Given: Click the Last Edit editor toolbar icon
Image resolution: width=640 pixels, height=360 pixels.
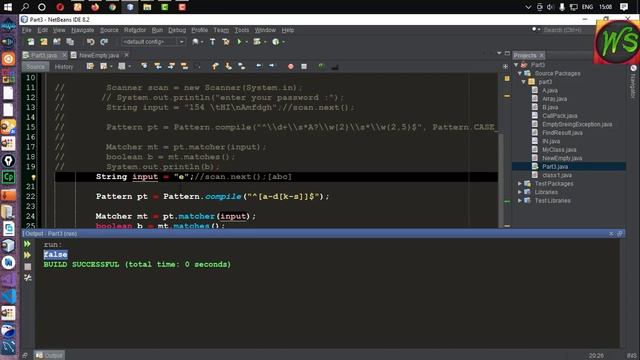Looking at the screenshot, I should [x=90, y=66].
